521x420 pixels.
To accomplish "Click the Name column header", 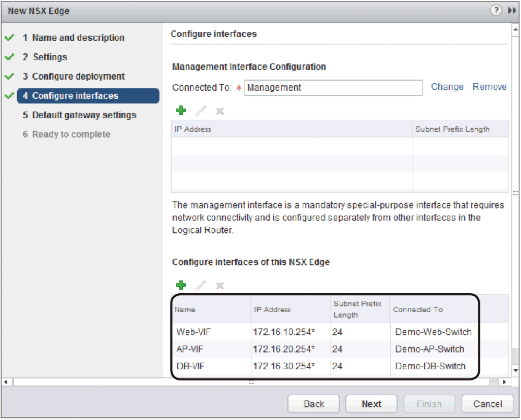I will click(211, 309).
